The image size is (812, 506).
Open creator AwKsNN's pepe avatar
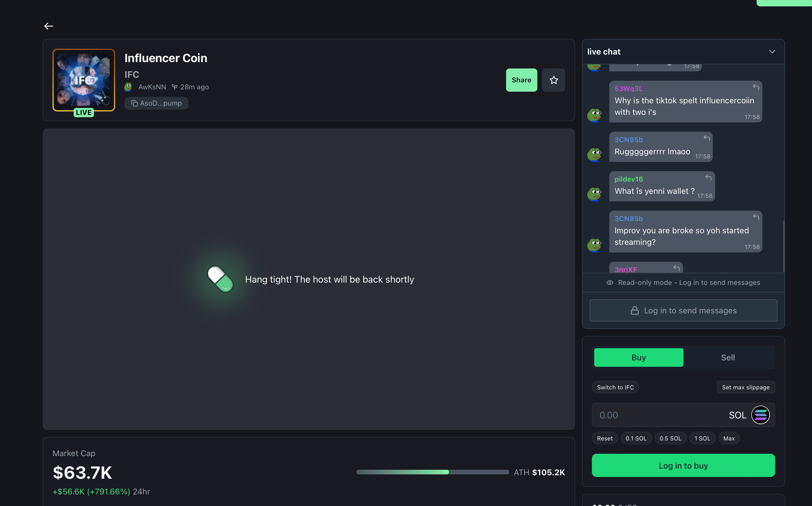point(128,87)
